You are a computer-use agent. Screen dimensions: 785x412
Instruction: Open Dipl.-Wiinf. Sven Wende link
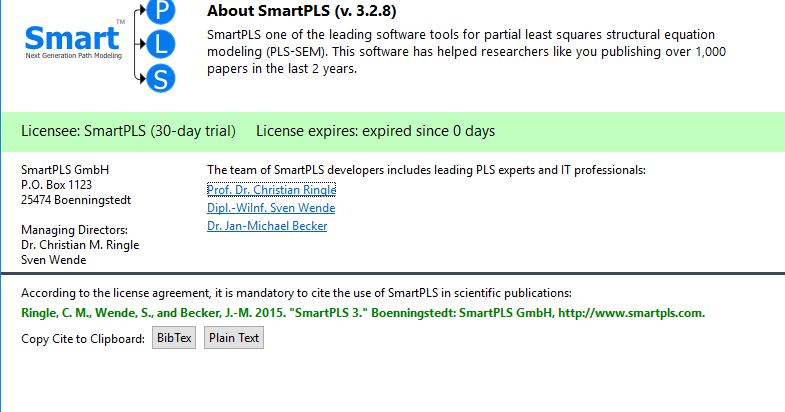pyautogui.click(x=271, y=208)
